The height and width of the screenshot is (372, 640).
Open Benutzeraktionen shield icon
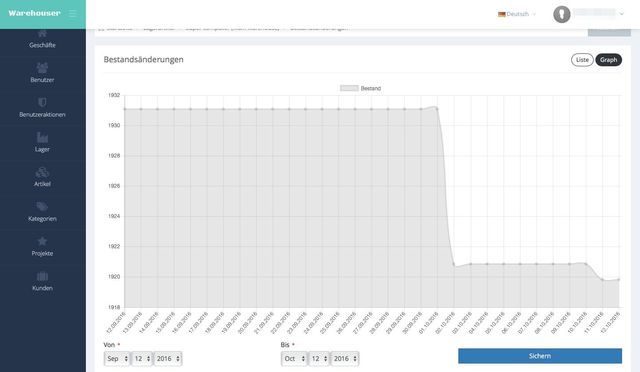click(42, 102)
